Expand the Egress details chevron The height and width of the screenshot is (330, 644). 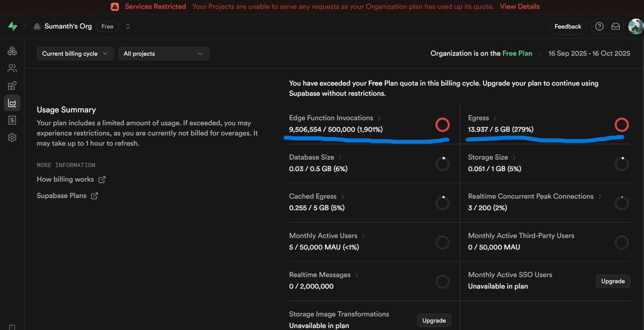point(495,118)
